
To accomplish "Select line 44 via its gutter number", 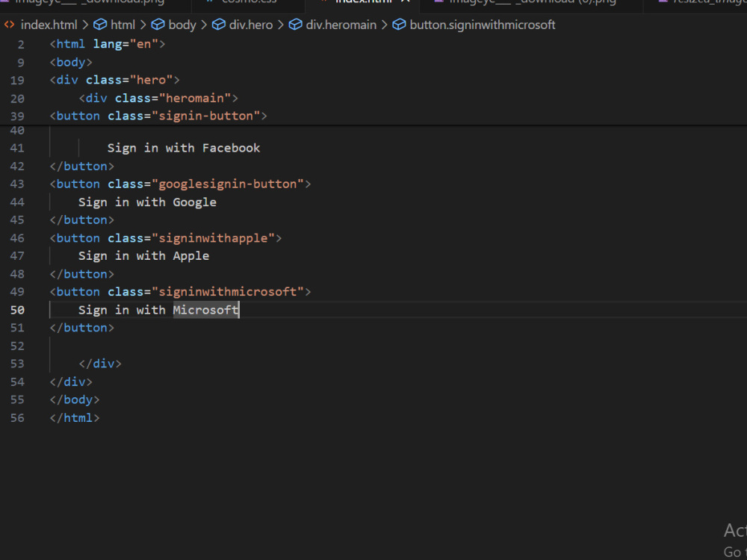I will point(17,202).
